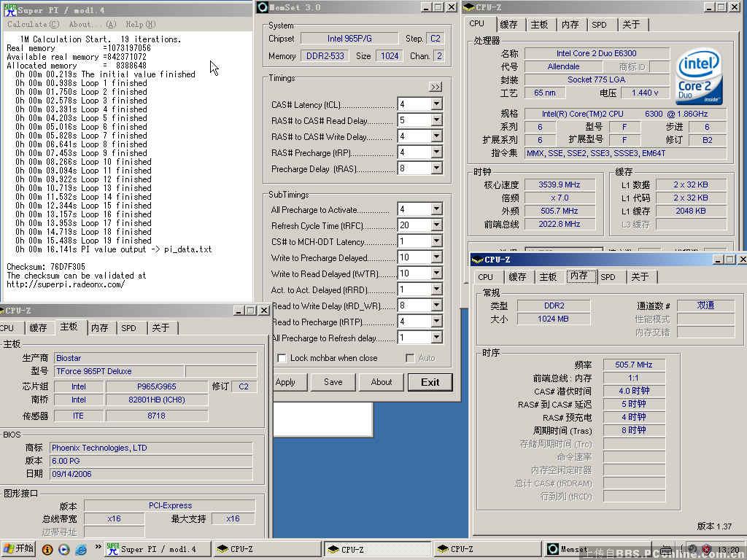The height and width of the screenshot is (560, 747).
Task: Open Internet Explorer from quick launch
Action: (x=80, y=550)
